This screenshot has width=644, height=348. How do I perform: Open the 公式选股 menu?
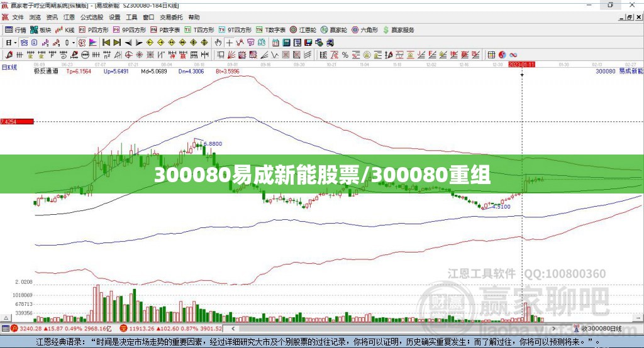tap(92, 17)
